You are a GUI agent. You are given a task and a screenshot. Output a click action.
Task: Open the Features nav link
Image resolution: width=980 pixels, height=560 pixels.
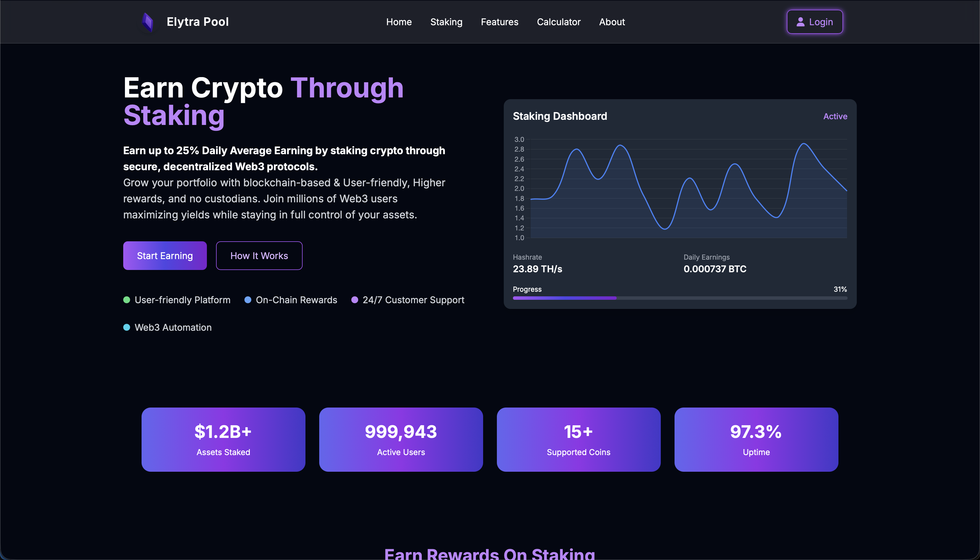tap(499, 22)
